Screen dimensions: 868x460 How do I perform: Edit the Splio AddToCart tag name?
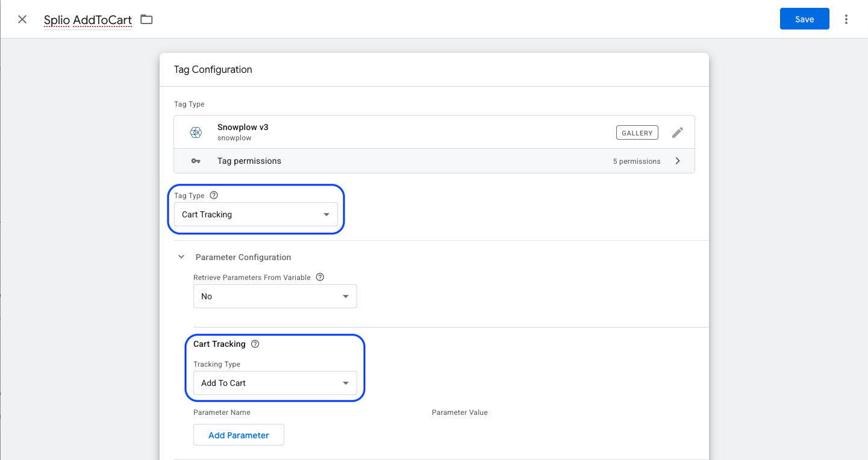pyautogui.click(x=88, y=20)
